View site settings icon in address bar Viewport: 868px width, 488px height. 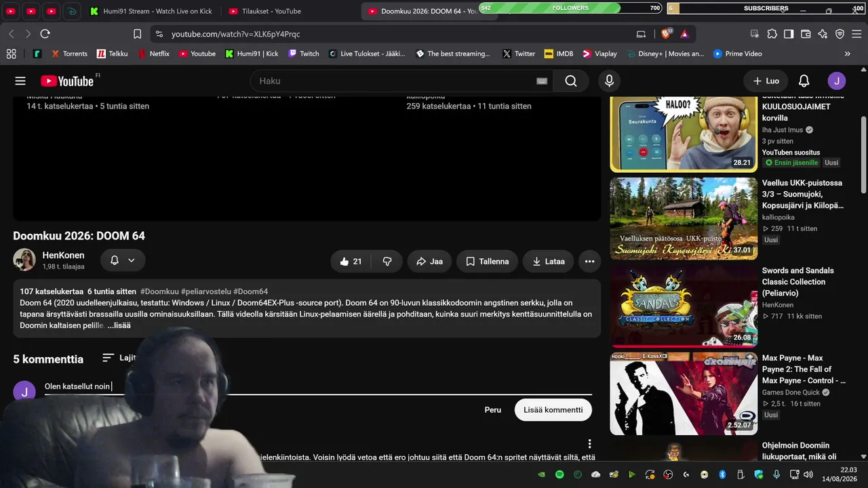click(x=159, y=34)
